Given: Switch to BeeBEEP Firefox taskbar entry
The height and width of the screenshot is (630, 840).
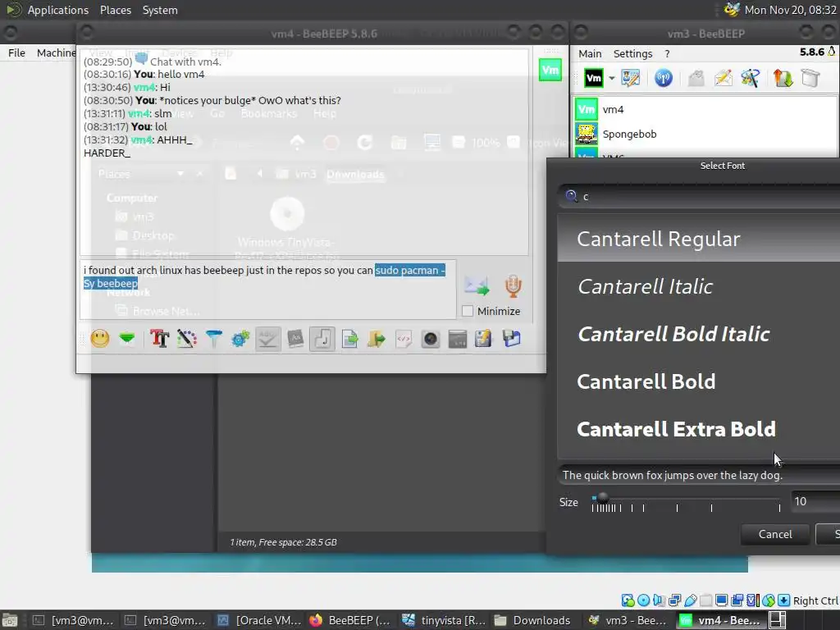Looking at the screenshot, I should pyautogui.click(x=351, y=620).
